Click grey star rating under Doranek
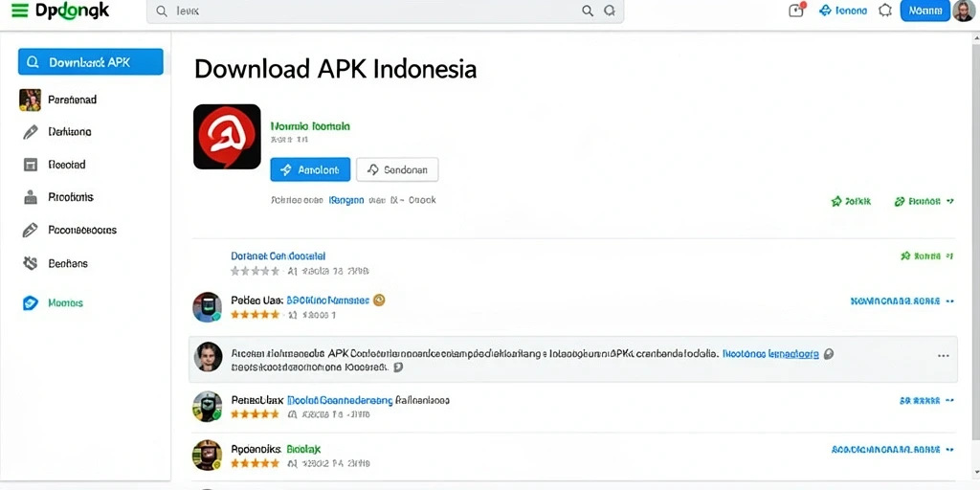The image size is (980, 490). [x=255, y=271]
